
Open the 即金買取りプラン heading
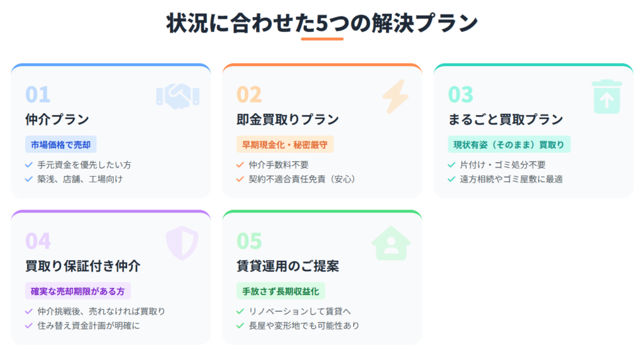tap(287, 119)
